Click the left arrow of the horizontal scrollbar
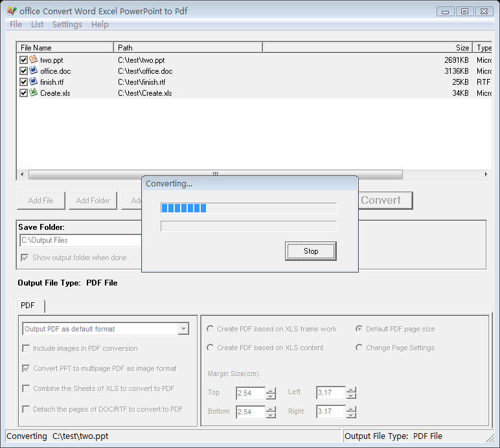Screen dimensions: 500x448 point(21,174)
